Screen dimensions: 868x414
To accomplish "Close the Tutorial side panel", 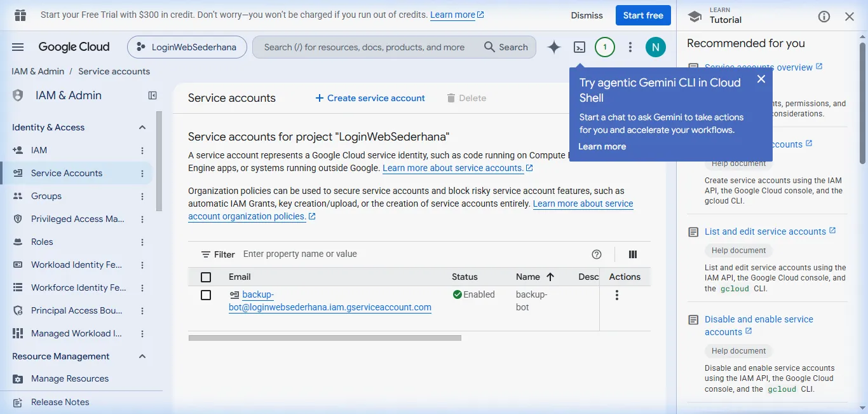I will pos(850,17).
